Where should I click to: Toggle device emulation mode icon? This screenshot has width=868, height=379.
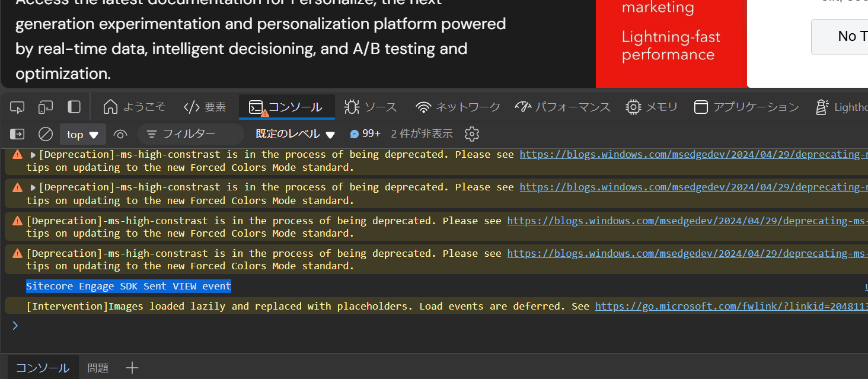pos(46,107)
